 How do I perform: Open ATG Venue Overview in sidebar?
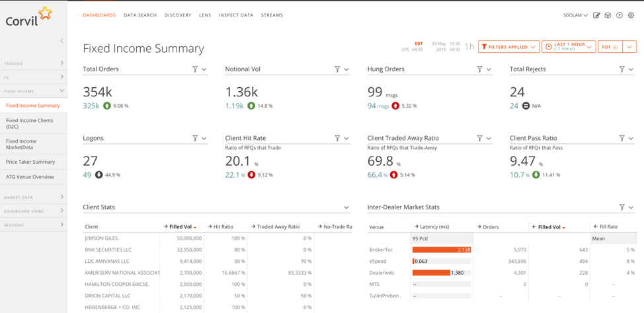click(34, 177)
